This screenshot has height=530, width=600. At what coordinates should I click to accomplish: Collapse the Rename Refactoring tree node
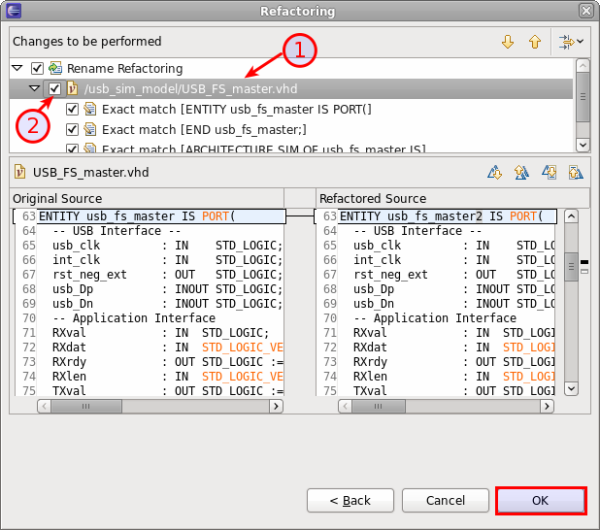[17, 68]
